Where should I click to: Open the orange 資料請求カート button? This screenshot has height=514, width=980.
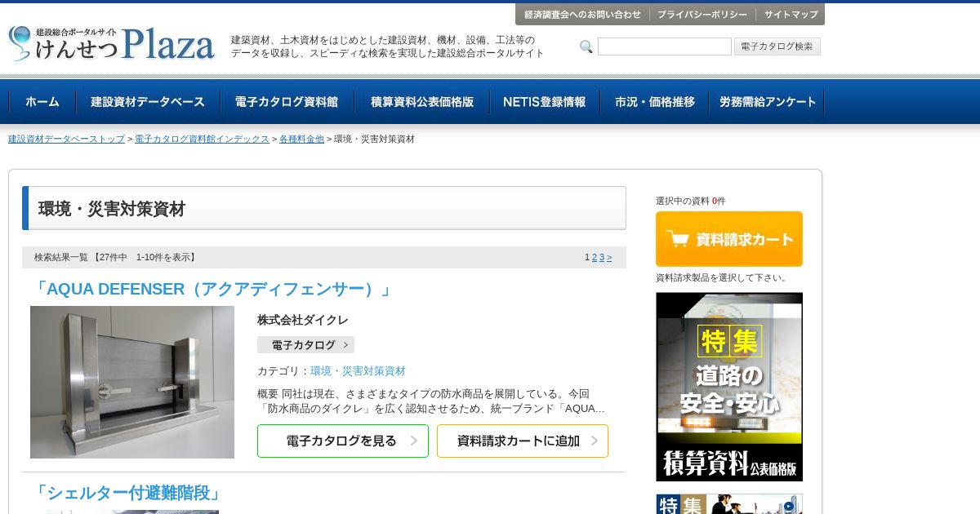click(729, 239)
